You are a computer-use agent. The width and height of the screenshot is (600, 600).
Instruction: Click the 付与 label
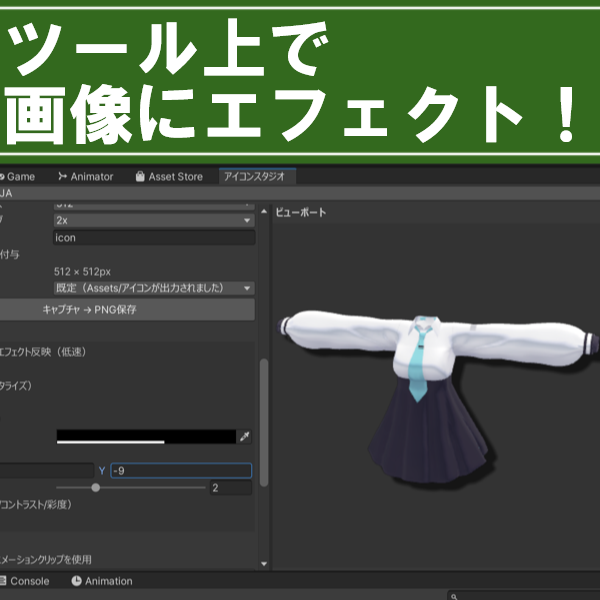(x=10, y=254)
